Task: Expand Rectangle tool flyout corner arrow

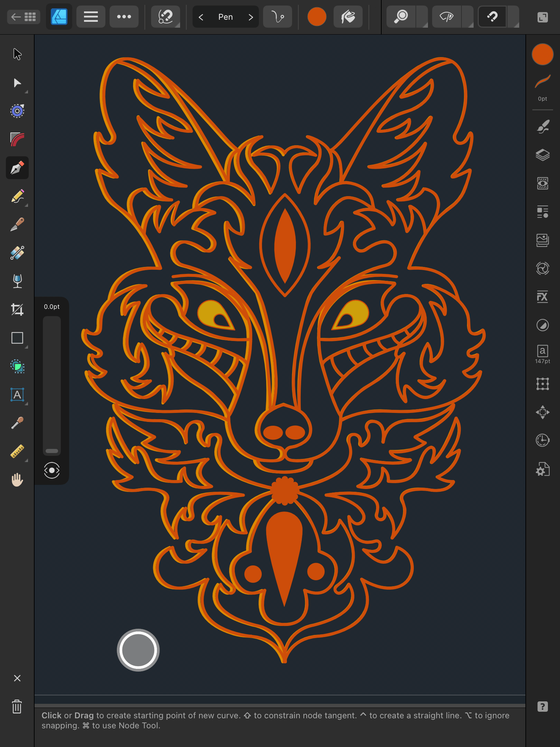Action: [26, 347]
